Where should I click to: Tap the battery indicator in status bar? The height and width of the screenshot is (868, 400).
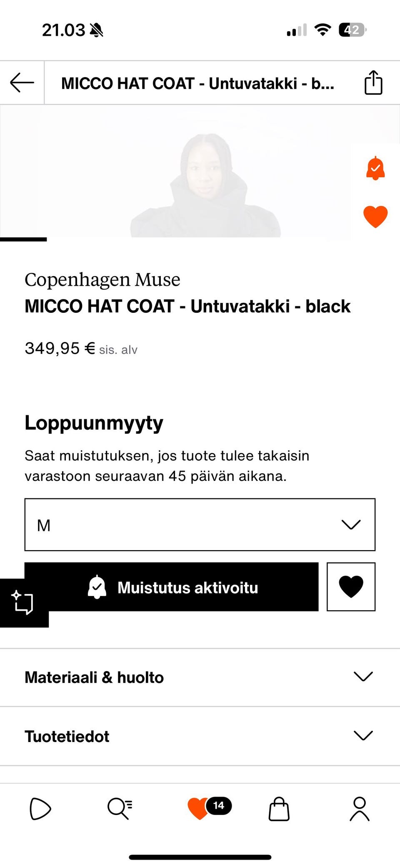(352, 30)
